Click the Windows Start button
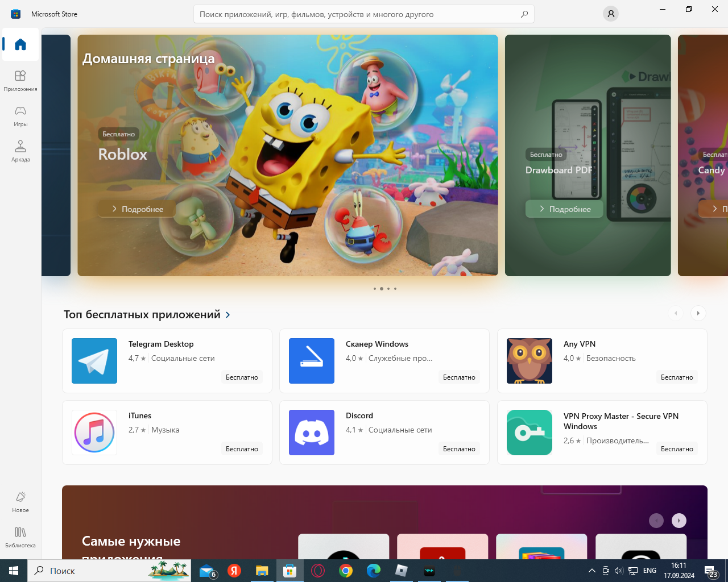Screen dimensions: 728x582 (14, 571)
